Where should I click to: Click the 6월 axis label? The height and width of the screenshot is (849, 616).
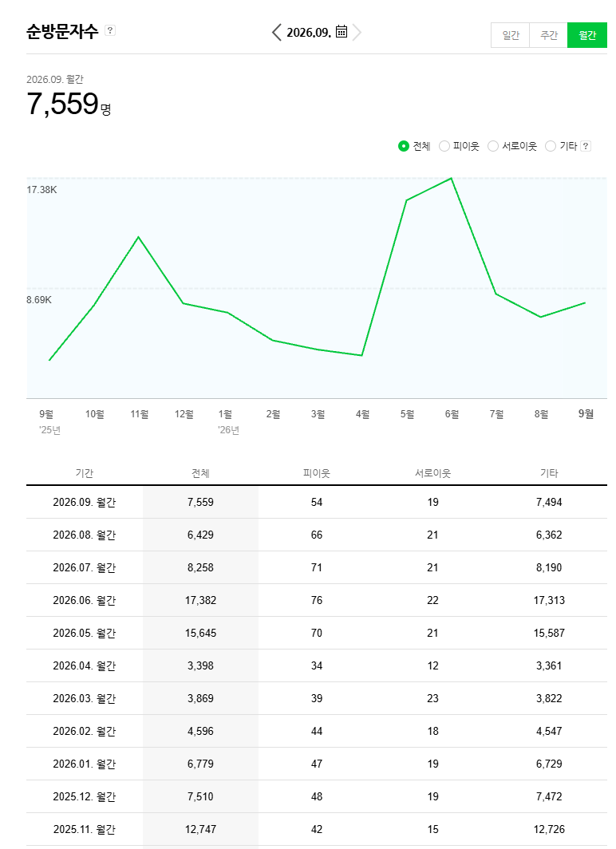(x=452, y=414)
